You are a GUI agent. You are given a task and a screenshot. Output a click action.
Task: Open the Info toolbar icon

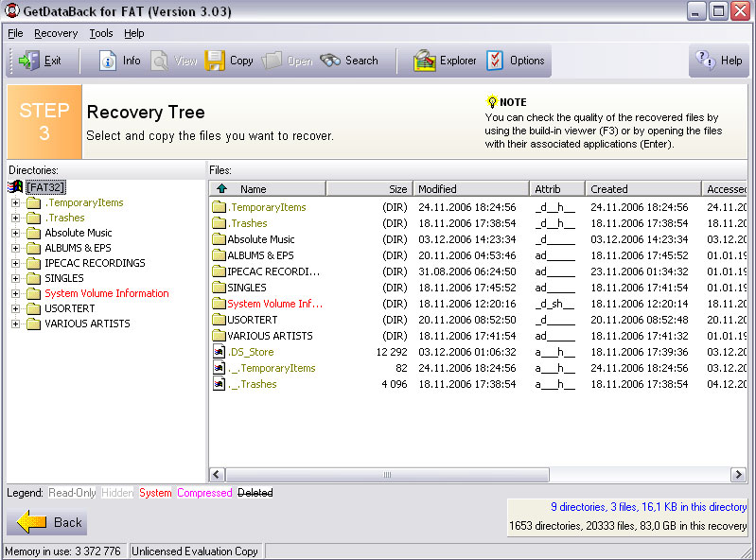(108, 61)
